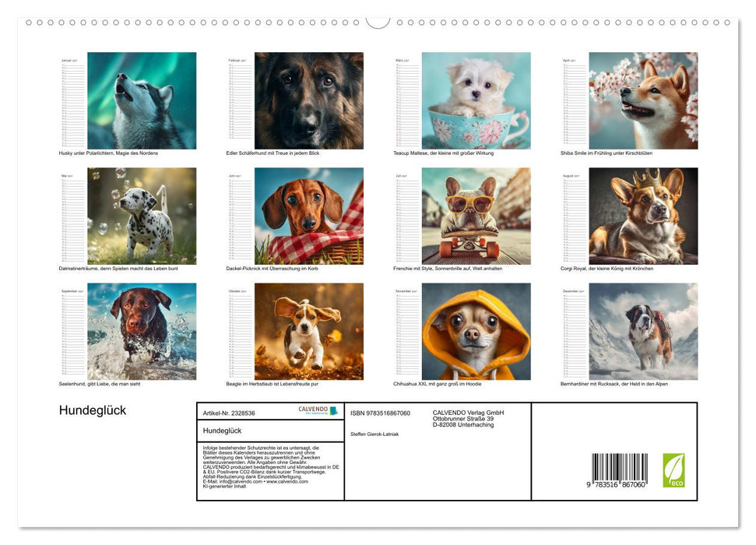
Task: Click caption 'Edler Schäferhund mit Treue in jedem Blick'
Action: click(x=273, y=153)
